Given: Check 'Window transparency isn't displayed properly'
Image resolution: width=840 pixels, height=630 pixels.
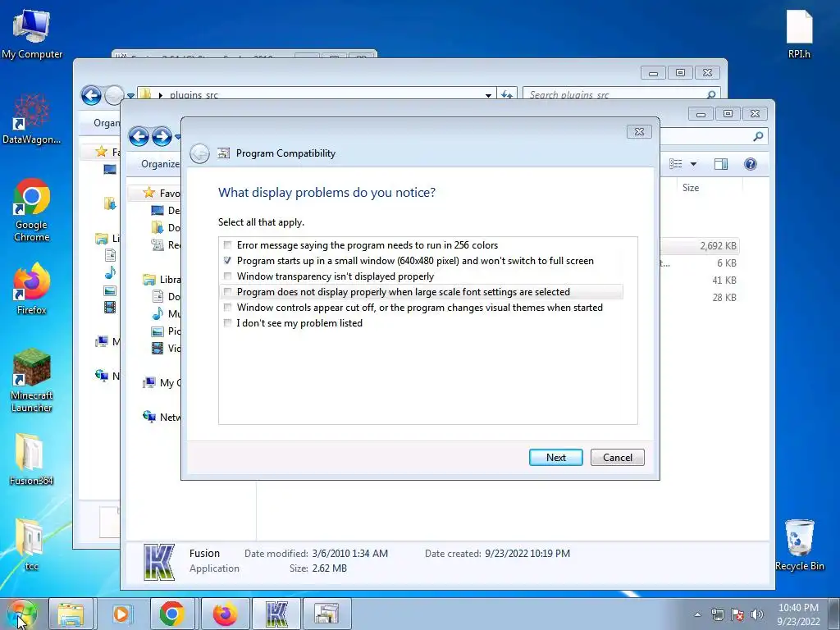Looking at the screenshot, I should 228,276.
